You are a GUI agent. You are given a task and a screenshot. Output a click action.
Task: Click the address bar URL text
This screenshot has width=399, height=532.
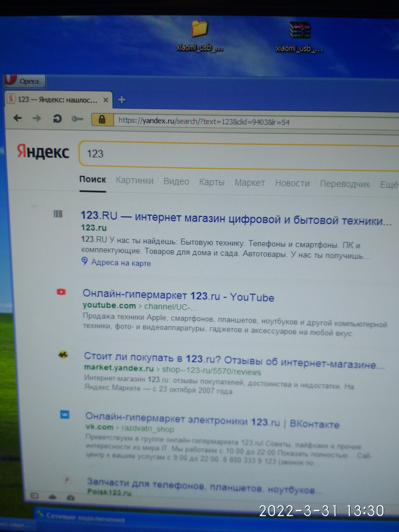204,122
